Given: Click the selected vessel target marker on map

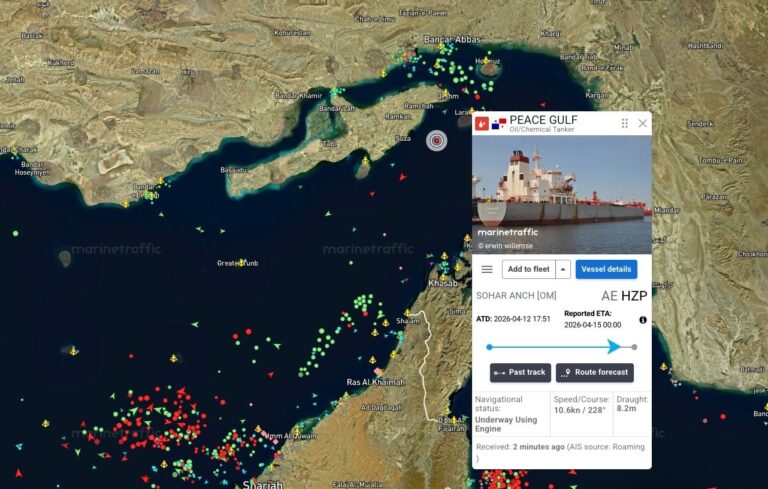Looking at the screenshot, I should click(x=436, y=141).
